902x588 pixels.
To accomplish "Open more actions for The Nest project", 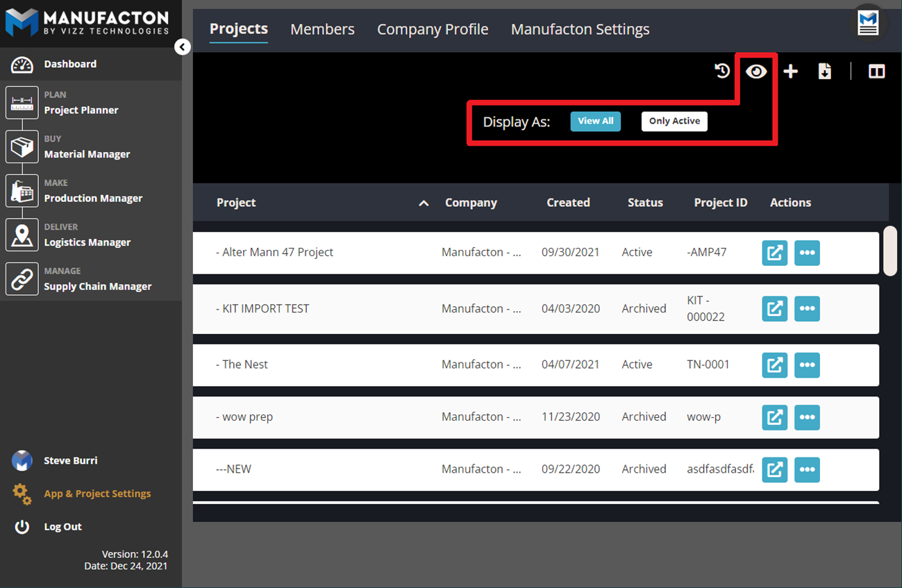I will [807, 365].
